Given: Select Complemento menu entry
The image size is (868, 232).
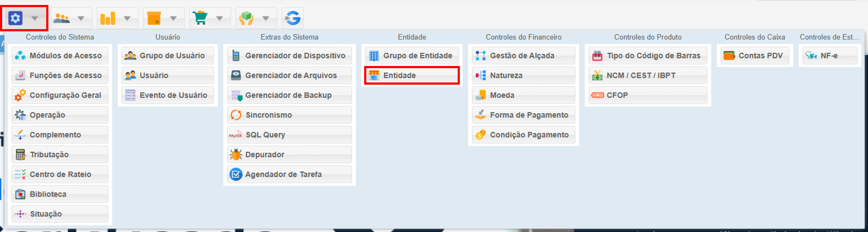Looking at the screenshot, I should (60, 135).
